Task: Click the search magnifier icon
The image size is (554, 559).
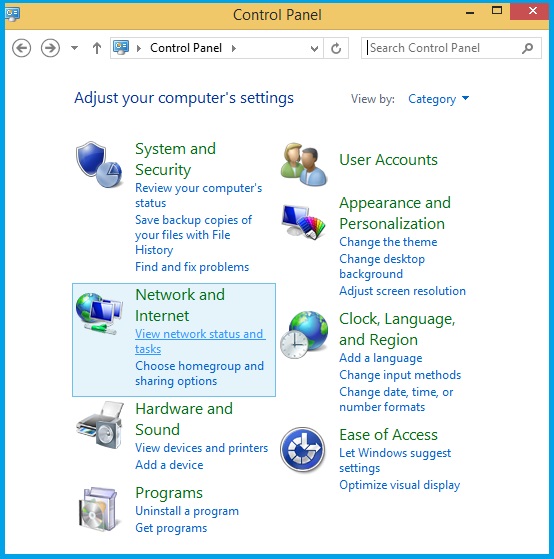Action: click(527, 48)
